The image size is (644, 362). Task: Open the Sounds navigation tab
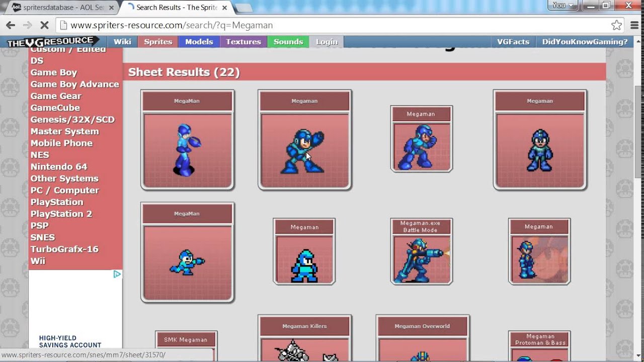(x=288, y=42)
